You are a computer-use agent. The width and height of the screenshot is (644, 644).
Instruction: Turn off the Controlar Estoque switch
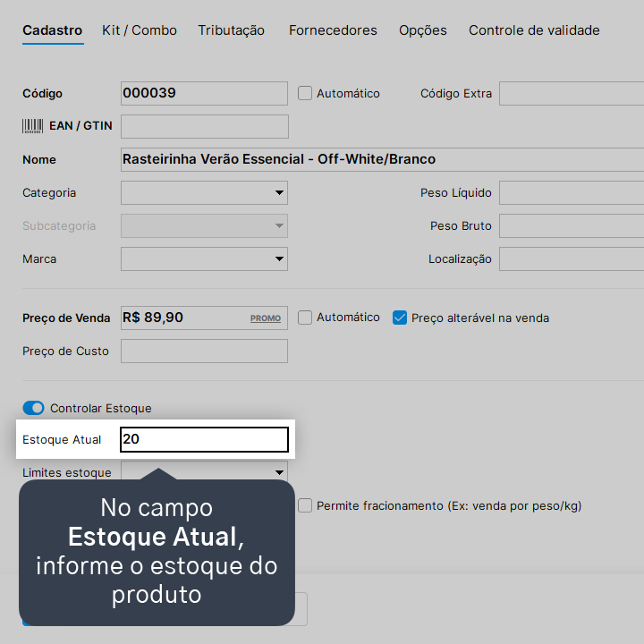pos(33,408)
